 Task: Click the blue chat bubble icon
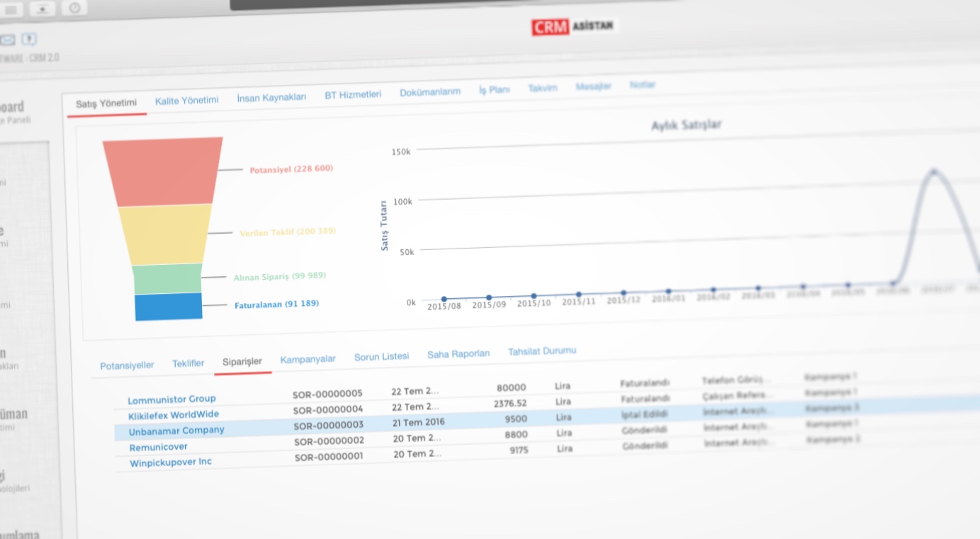[x=29, y=39]
